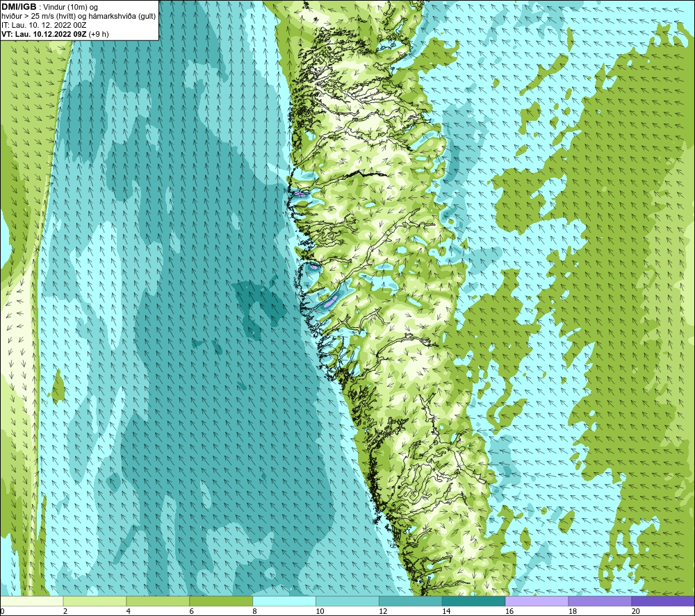The image size is (695, 616).
Task: Click the 2–4 m/s light green swatch
Action: click(x=95, y=601)
